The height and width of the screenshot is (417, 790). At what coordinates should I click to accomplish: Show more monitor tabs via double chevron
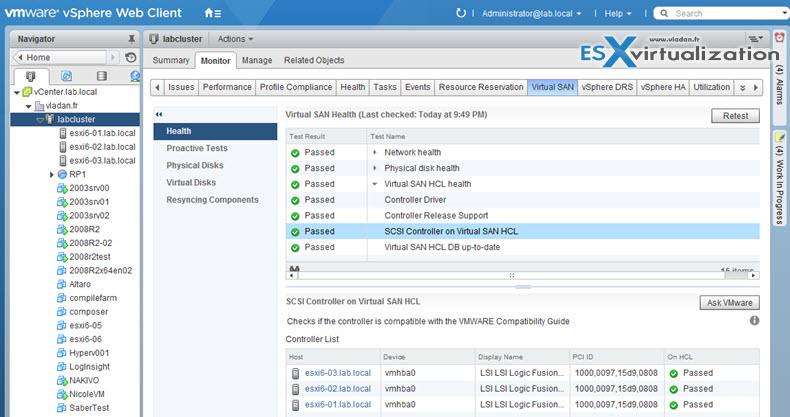click(742, 87)
